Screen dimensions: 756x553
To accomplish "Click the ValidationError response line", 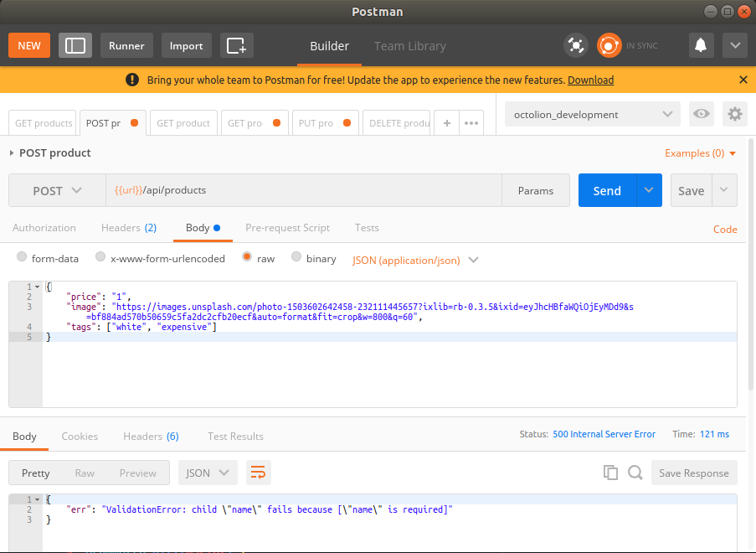I will [260, 509].
